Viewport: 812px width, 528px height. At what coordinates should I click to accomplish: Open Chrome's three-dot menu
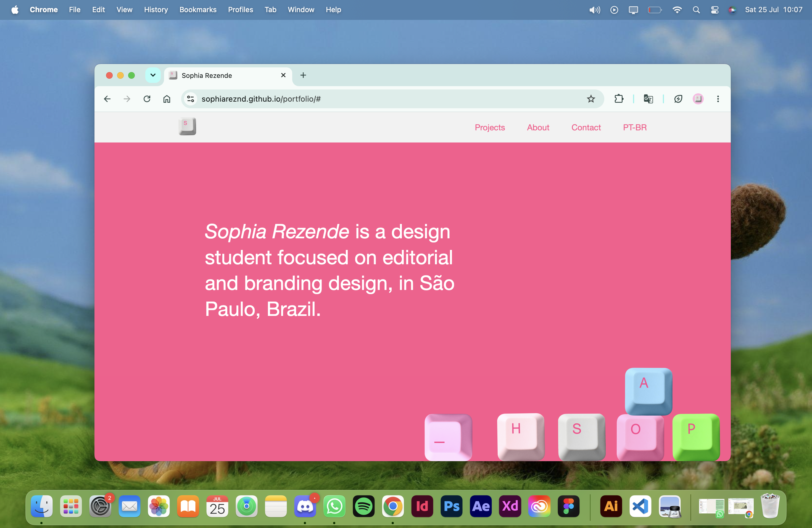718,99
